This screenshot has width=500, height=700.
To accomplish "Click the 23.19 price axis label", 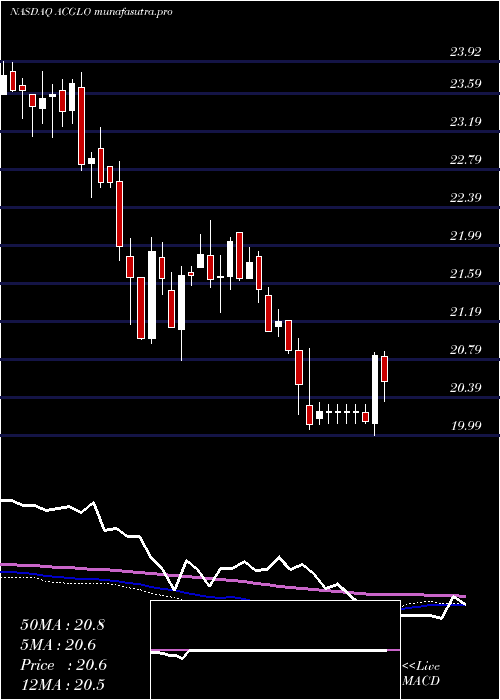I will click(466, 121).
